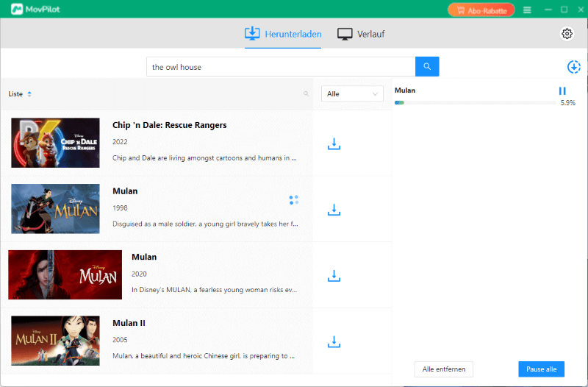Viewport: 588px width, 387px height.
Task: Click the Mulan 2020 red thumbnail
Action: click(x=65, y=274)
